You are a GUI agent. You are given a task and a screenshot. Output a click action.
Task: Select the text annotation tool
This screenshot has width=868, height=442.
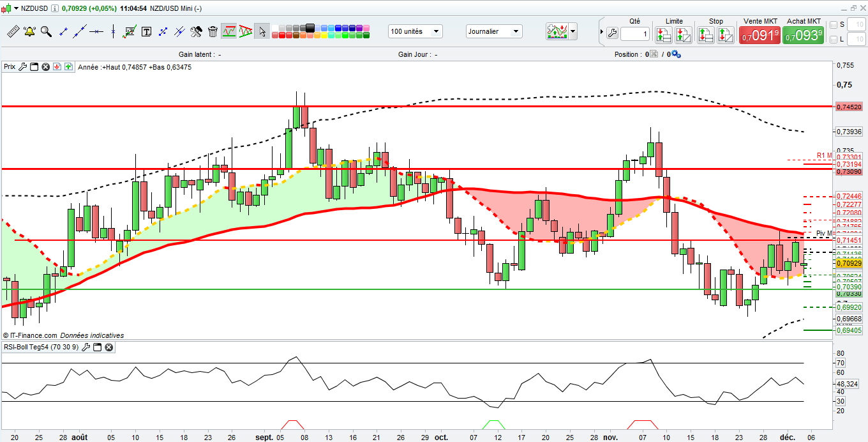point(146,31)
